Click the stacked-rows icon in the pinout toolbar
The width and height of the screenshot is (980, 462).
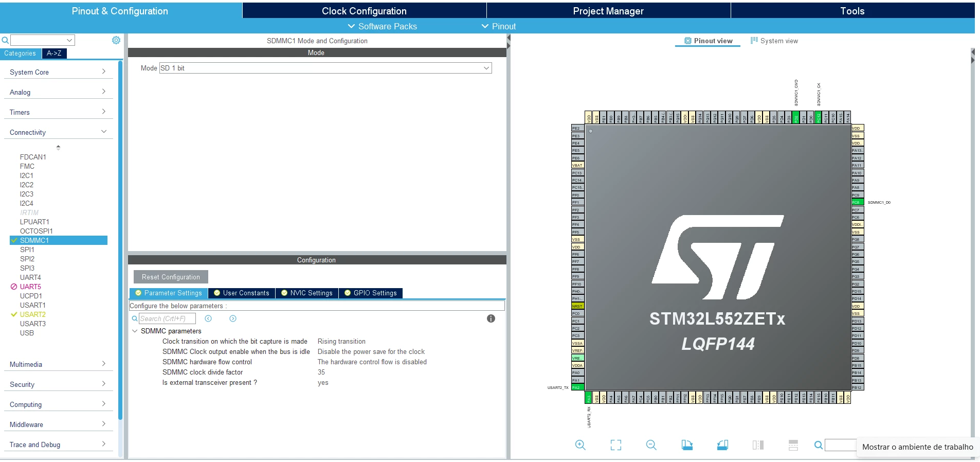pos(793,445)
